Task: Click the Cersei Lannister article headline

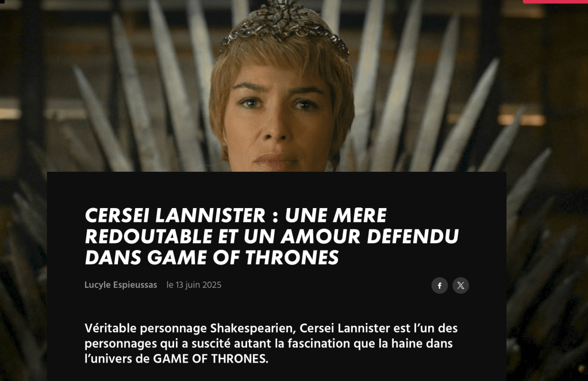Action: [x=272, y=236]
